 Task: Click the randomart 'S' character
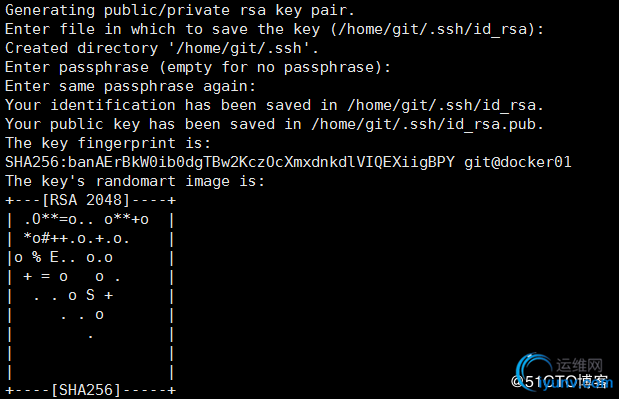[x=90, y=295]
